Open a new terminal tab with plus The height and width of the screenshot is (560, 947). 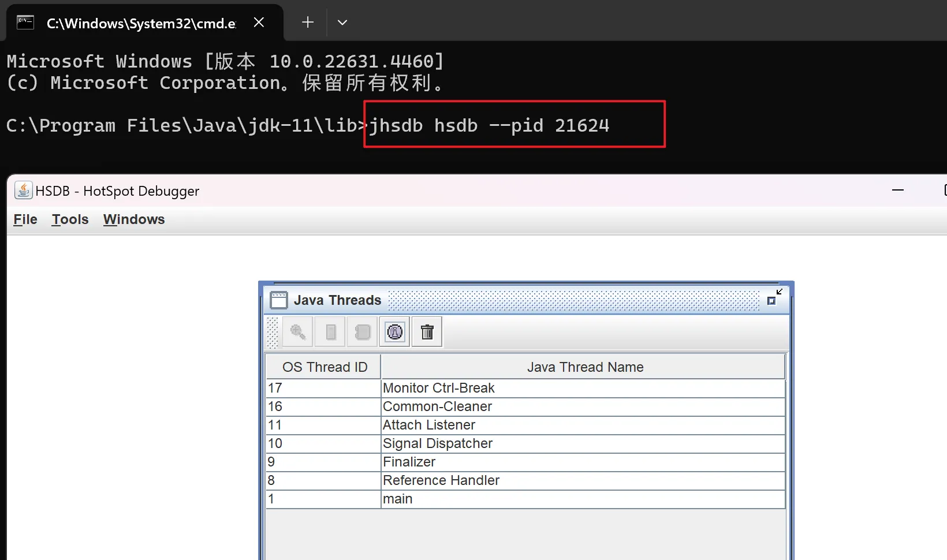coord(308,23)
